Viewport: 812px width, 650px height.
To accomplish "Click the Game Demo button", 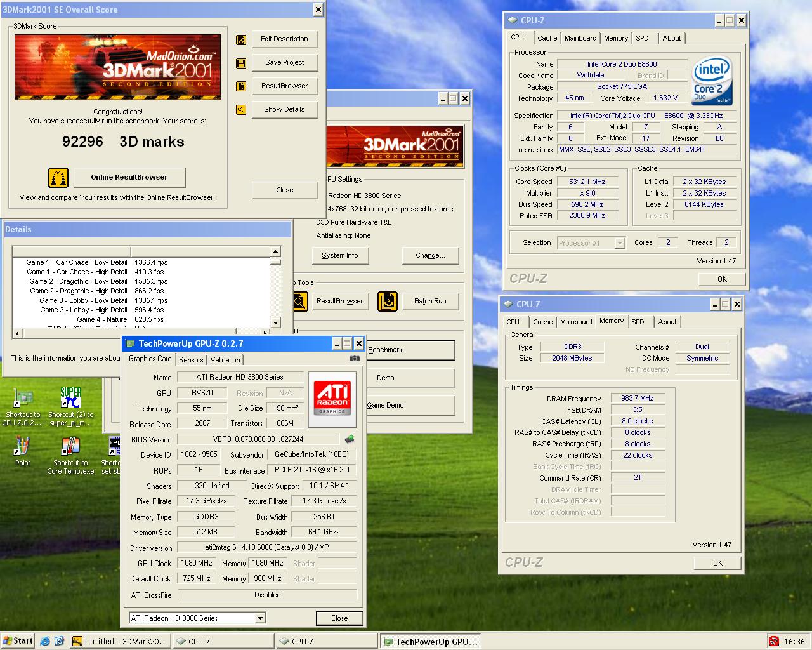I will click(410, 405).
